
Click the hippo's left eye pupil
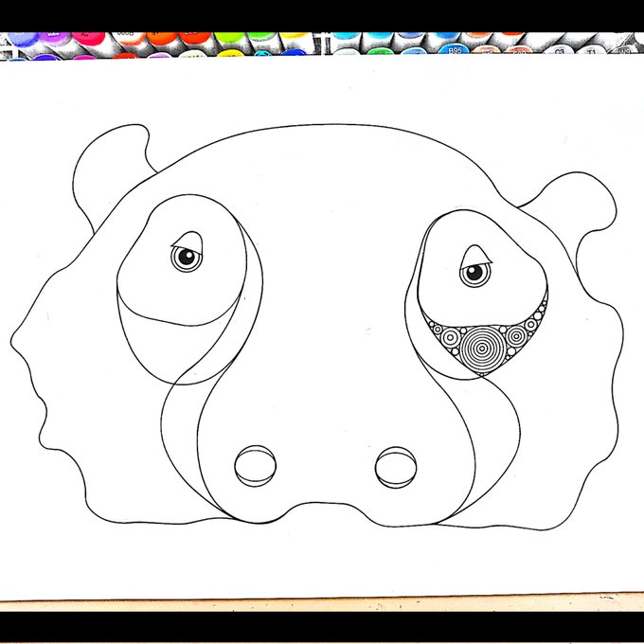coord(187,257)
